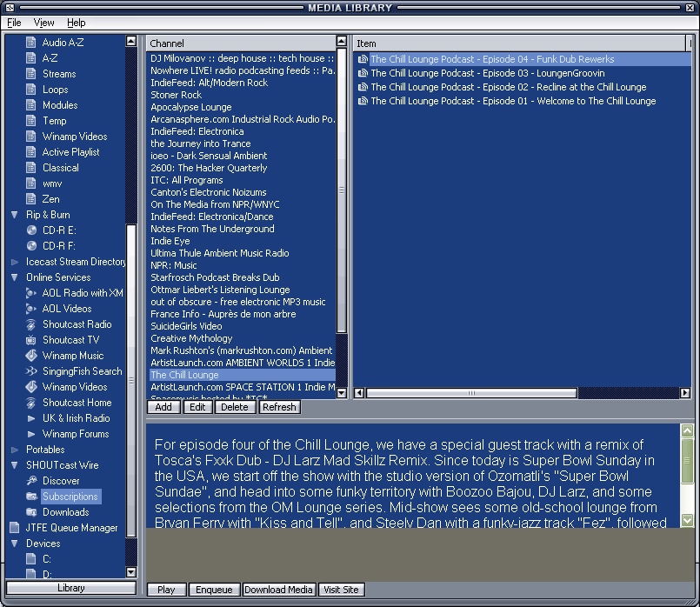This screenshot has height=607, width=700.
Task: Collapse the Devices tree node
Action: (15, 544)
